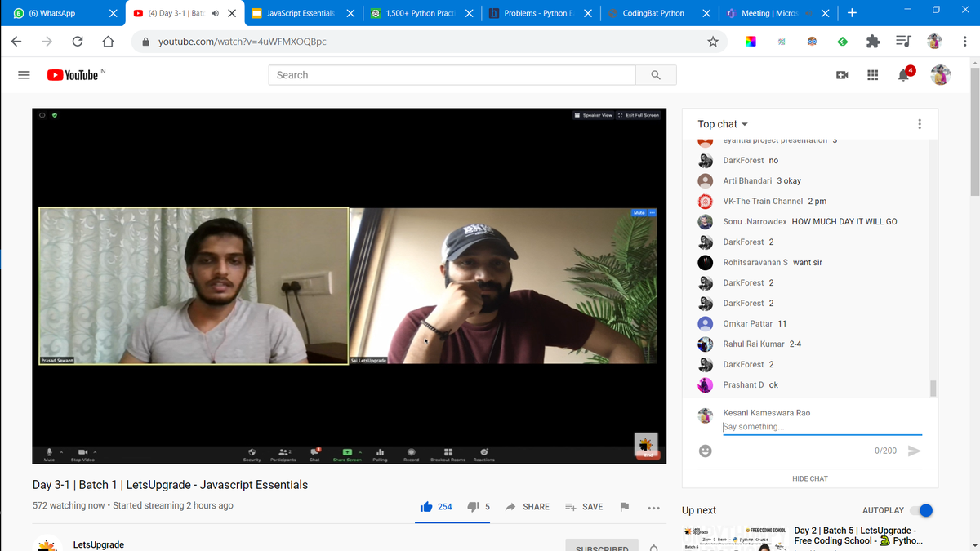The width and height of the screenshot is (980, 551).
Task: Click the search magnifier button
Action: [656, 75]
